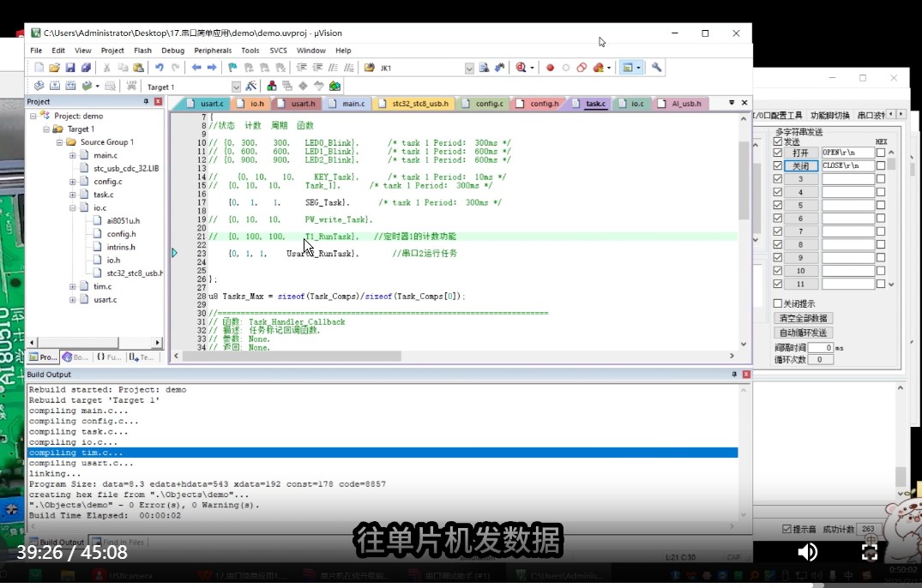Toggle HEX checkbox for the OPEN\r\n string
Screen dimensions: 922x588
pos(880,153)
